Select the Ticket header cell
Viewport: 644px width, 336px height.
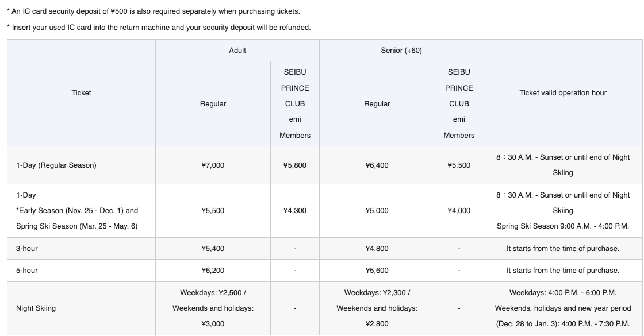[81, 92]
